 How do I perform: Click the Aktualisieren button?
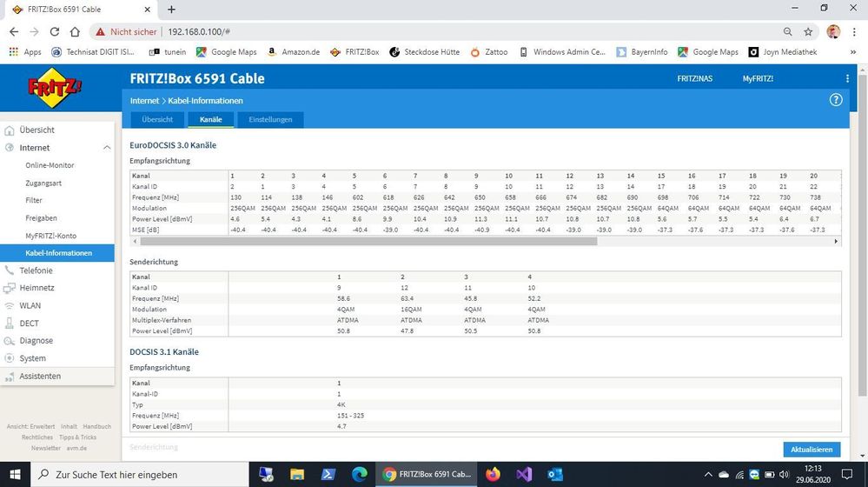[x=812, y=450]
